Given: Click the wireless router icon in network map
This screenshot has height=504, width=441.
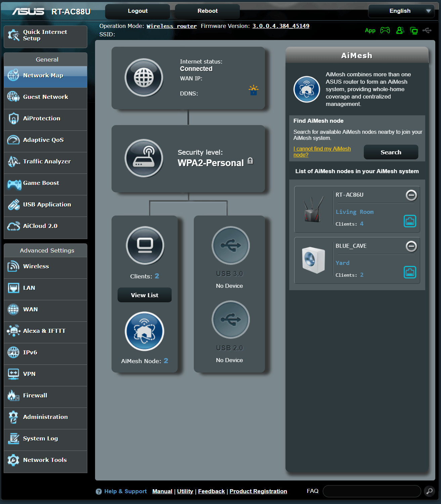Looking at the screenshot, I should click(144, 158).
